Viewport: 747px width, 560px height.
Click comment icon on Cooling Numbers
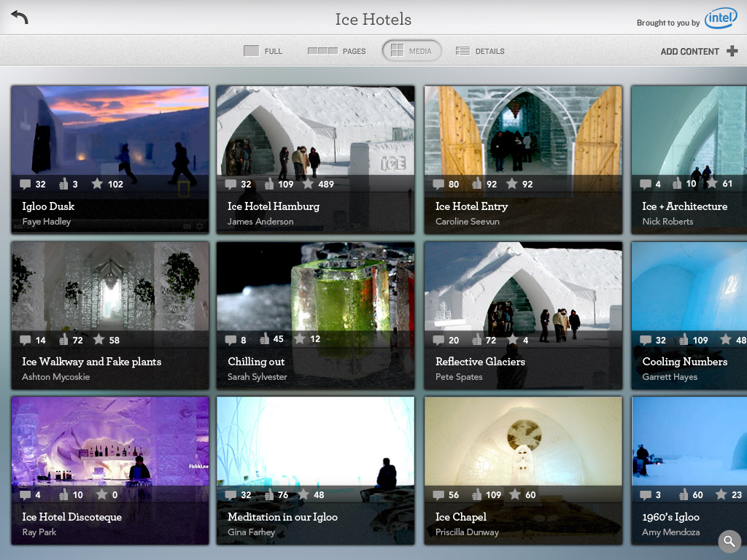click(x=646, y=340)
